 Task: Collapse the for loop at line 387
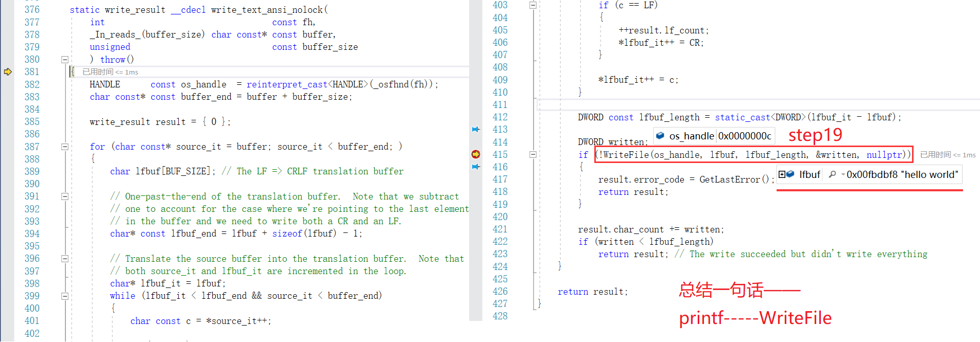click(65, 147)
